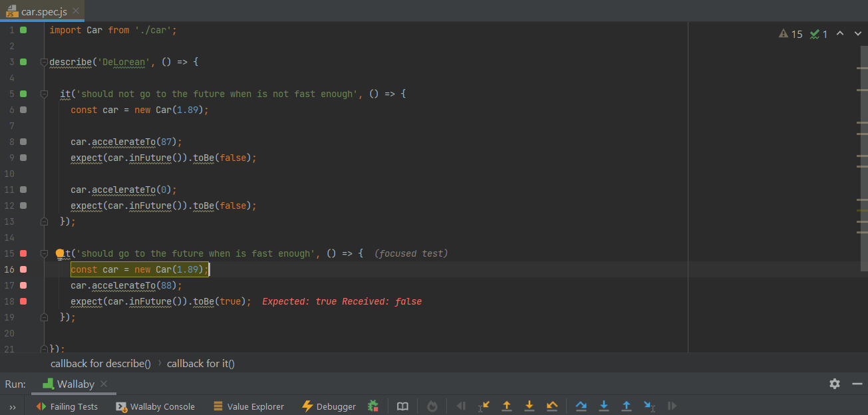Click the green bug icon beside Debugger

point(373,406)
